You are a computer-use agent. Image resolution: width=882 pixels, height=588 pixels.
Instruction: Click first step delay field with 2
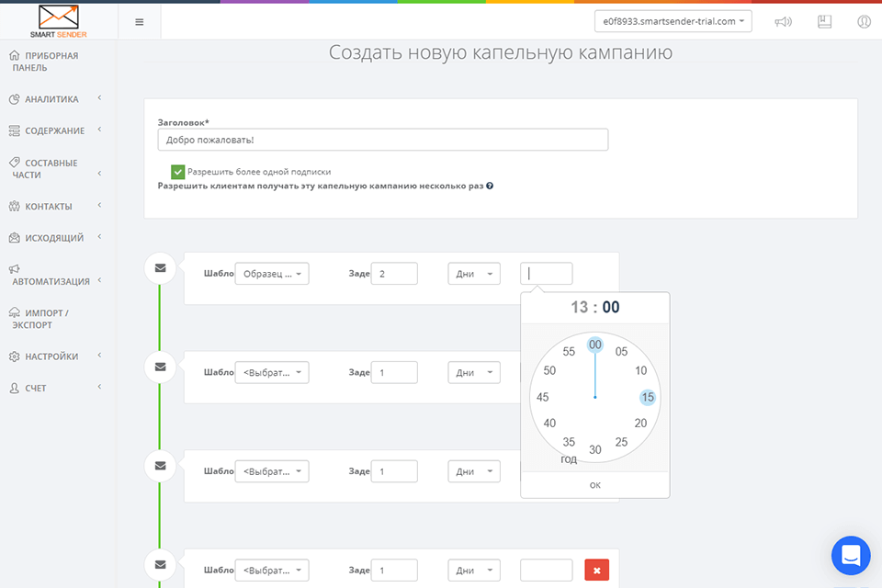(394, 274)
